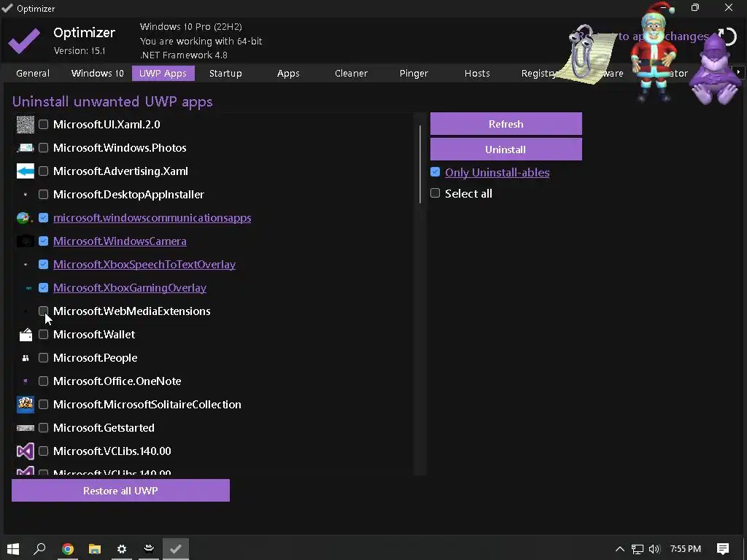Open the Apps tab
The width and height of the screenshot is (747, 560).
288,74
